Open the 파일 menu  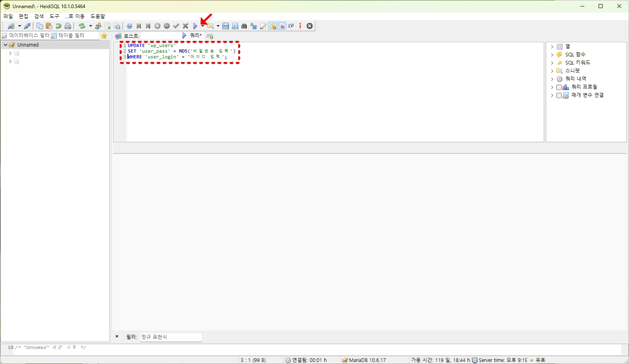tap(8, 16)
